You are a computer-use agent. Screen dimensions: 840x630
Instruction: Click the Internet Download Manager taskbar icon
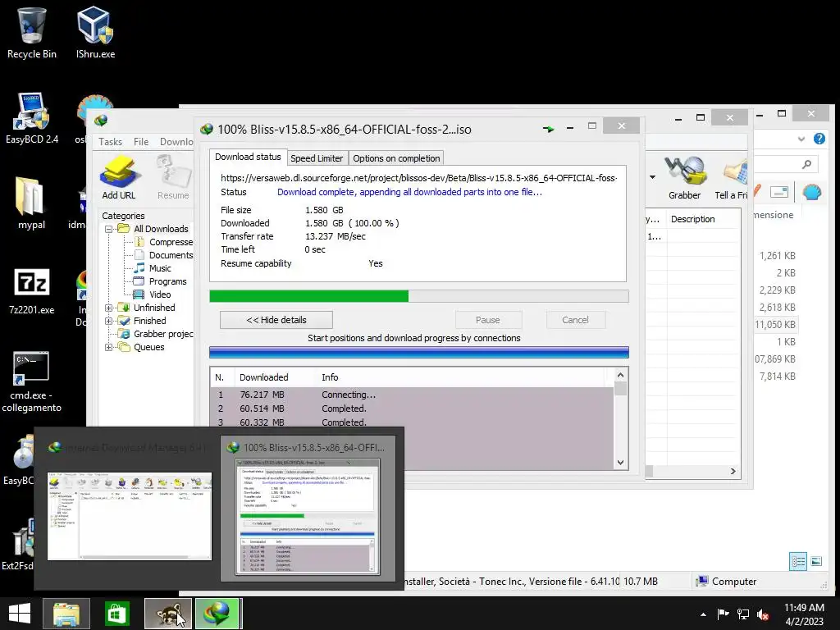(217, 614)
